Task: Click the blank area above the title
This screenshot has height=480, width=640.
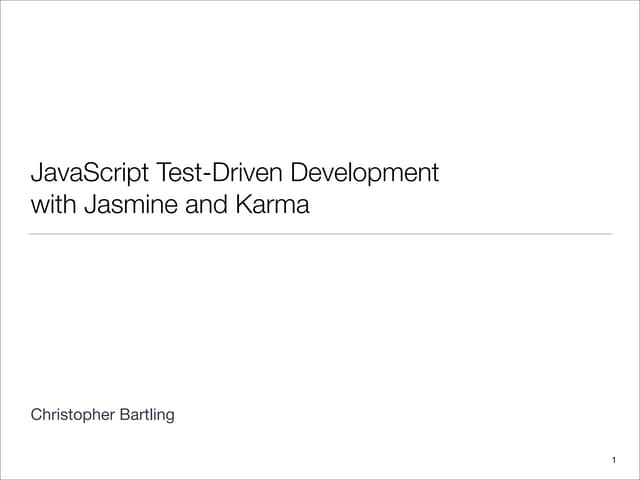Action: (x=320, y=80)
